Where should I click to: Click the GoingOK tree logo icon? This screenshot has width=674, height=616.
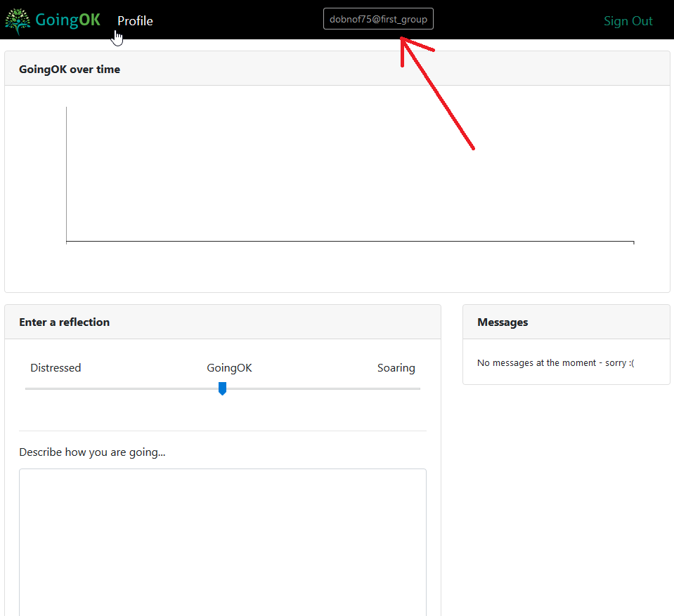click(x=18, y=21)
